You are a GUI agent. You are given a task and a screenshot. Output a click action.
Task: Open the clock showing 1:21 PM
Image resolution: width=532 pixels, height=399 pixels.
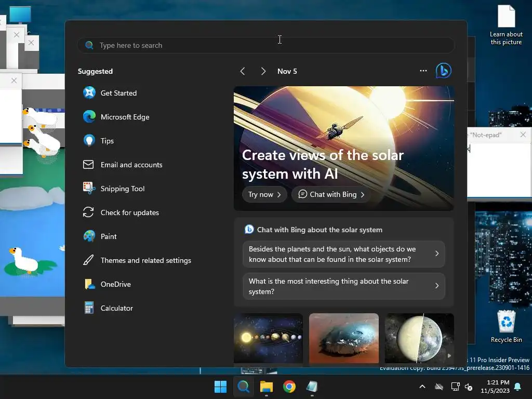495,387
